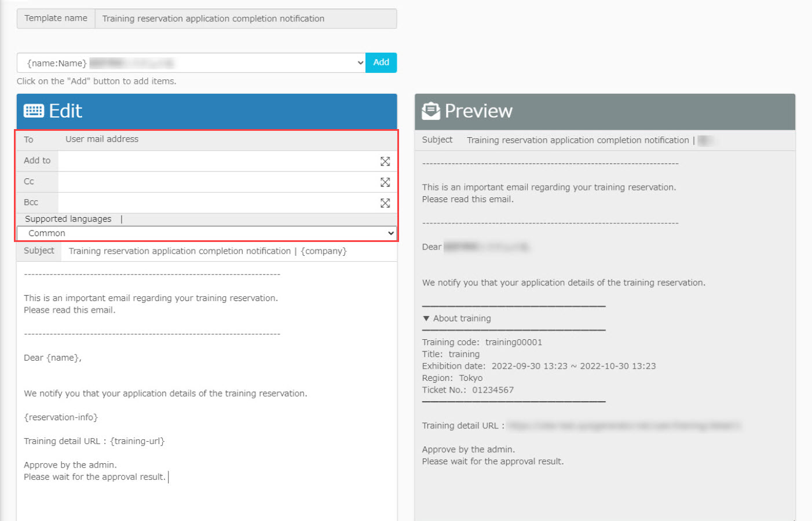Click the User mail address To field
This screenshot has width=812, height=521.
click(x=102, y=140)
